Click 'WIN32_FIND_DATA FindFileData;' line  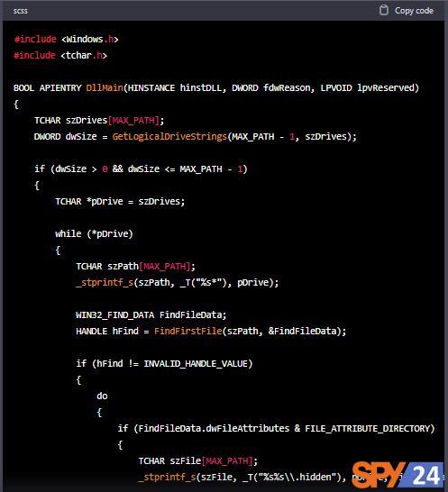pyautogui.click(x=151, y=314)
